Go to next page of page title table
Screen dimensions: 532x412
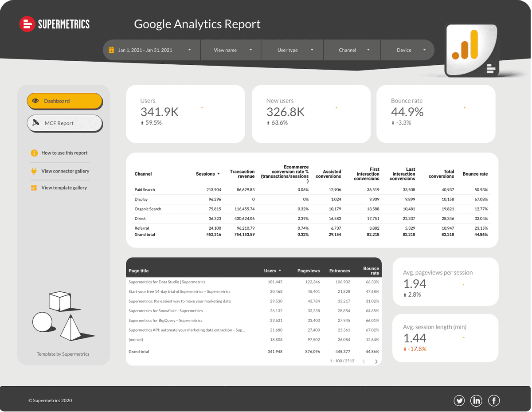point(376,361)
